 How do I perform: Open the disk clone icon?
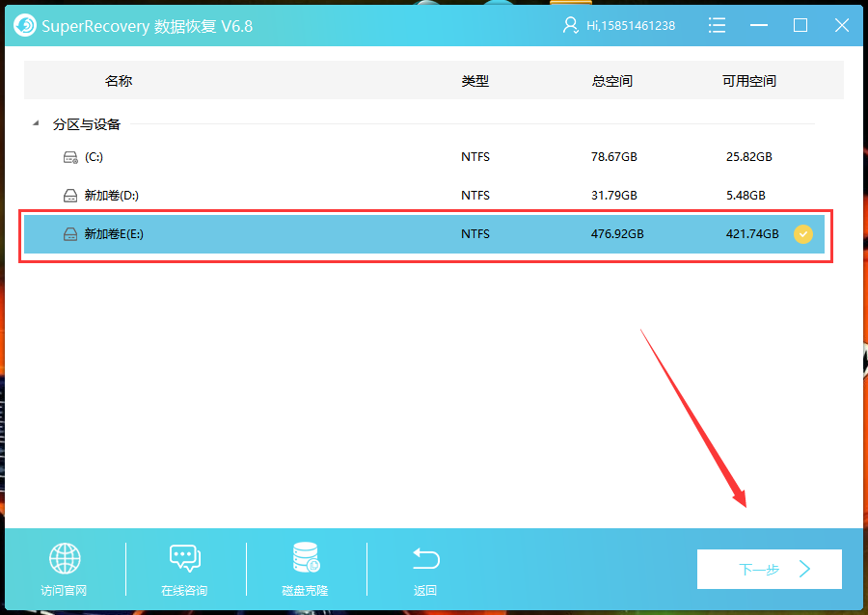tap(306, 557)
